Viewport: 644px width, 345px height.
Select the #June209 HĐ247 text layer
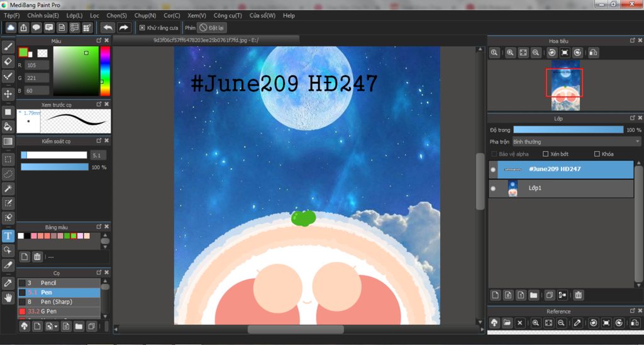click(561, 169)
